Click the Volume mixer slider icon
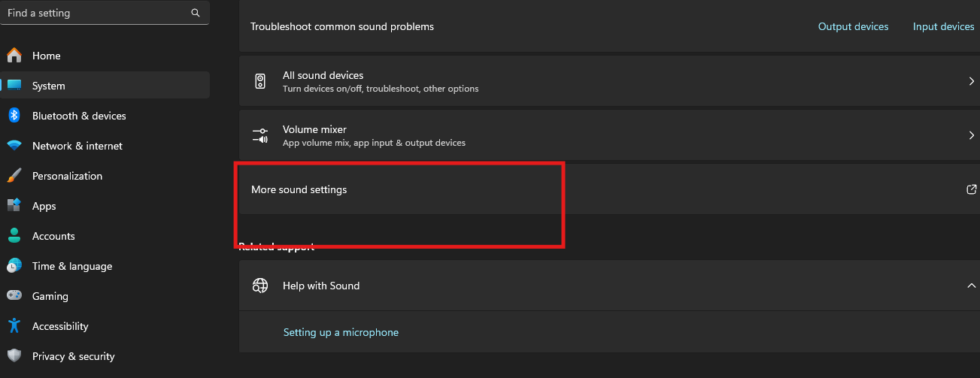 [x=260, y=135]
